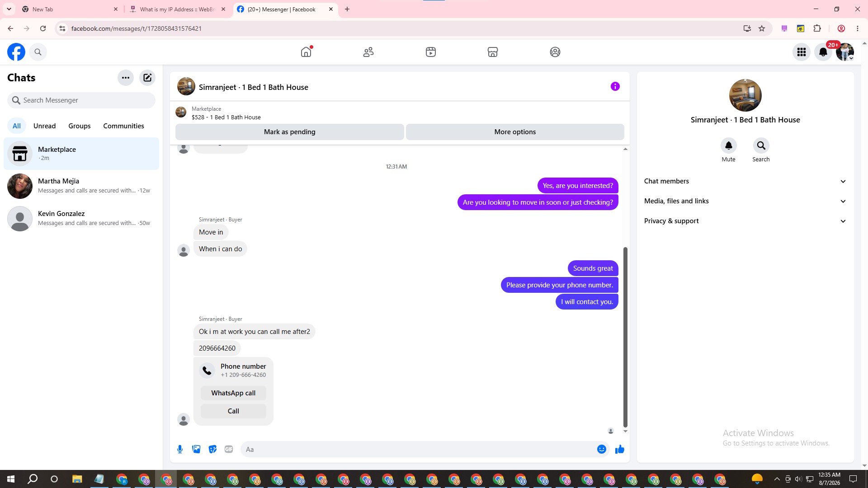Viewport: 868px width, 488px height.
Task: Open the Friends icon in top navigation
Action: click(368, 52)
